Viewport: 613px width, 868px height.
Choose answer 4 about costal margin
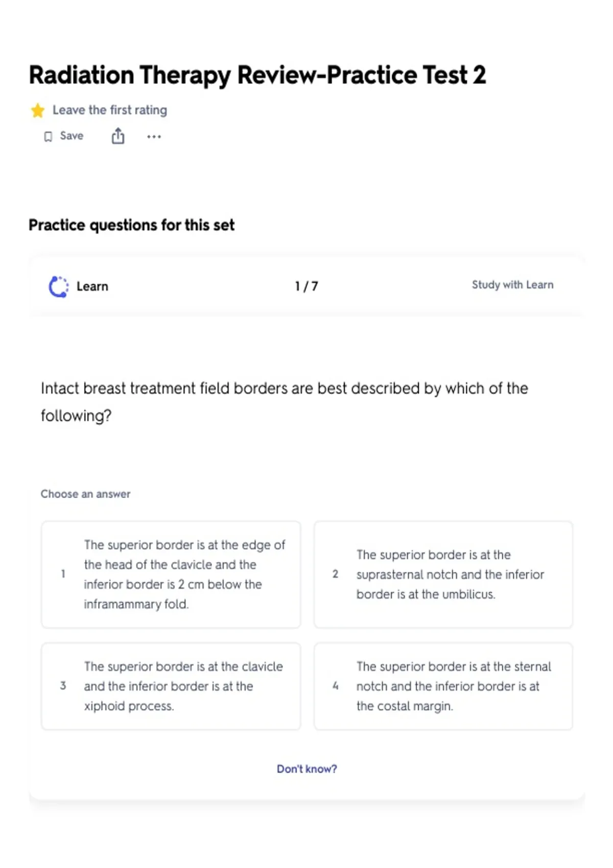[x=443, y=686]
